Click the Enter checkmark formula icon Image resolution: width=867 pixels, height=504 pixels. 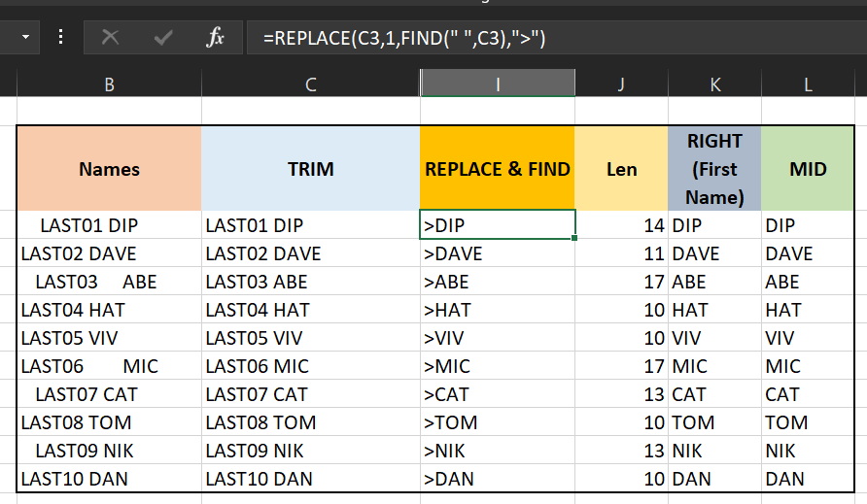(x=163, y=38)
